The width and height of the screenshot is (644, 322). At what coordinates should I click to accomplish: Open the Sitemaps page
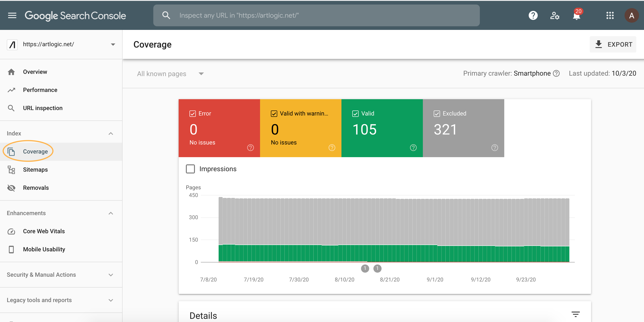[61, 170]
